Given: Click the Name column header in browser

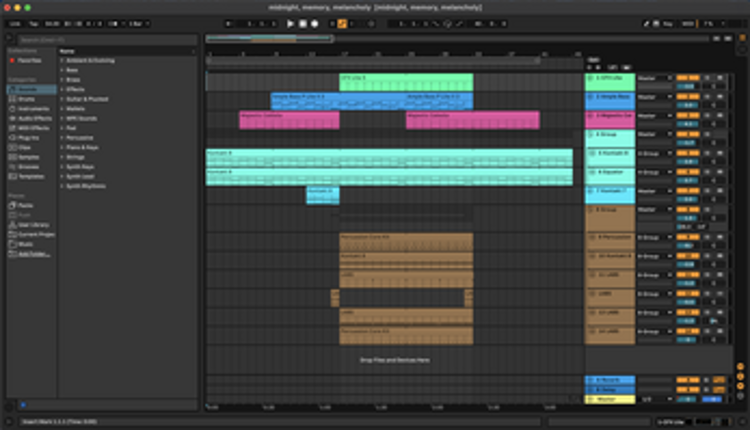Looking at the screenshot, I should 67,50.
